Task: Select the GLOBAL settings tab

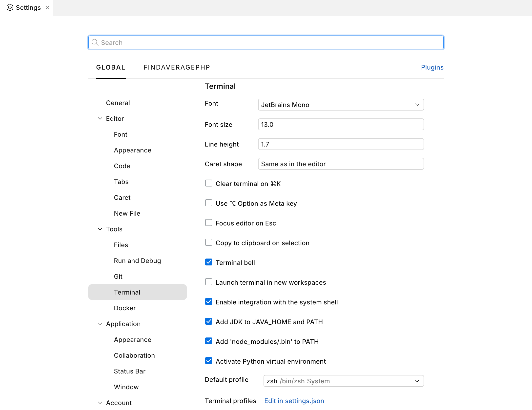Action: (x=111, y=67)
